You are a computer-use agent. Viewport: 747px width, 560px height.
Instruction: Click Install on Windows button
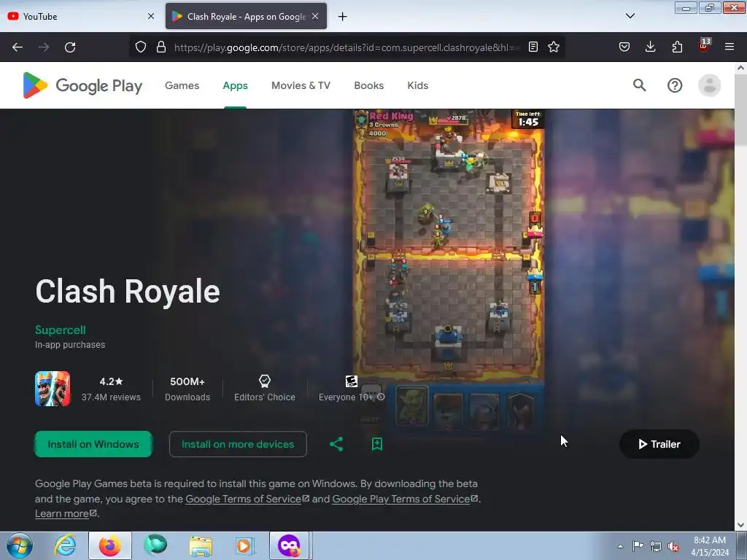point(93,444)
